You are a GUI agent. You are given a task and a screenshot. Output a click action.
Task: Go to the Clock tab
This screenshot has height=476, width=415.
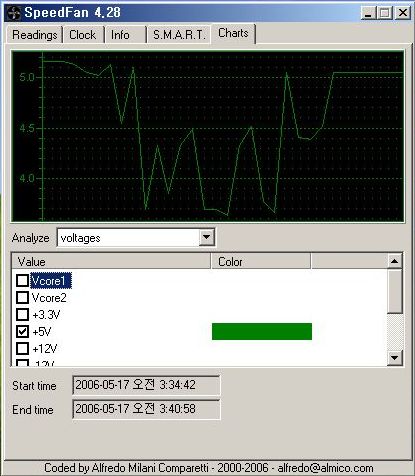83,35
